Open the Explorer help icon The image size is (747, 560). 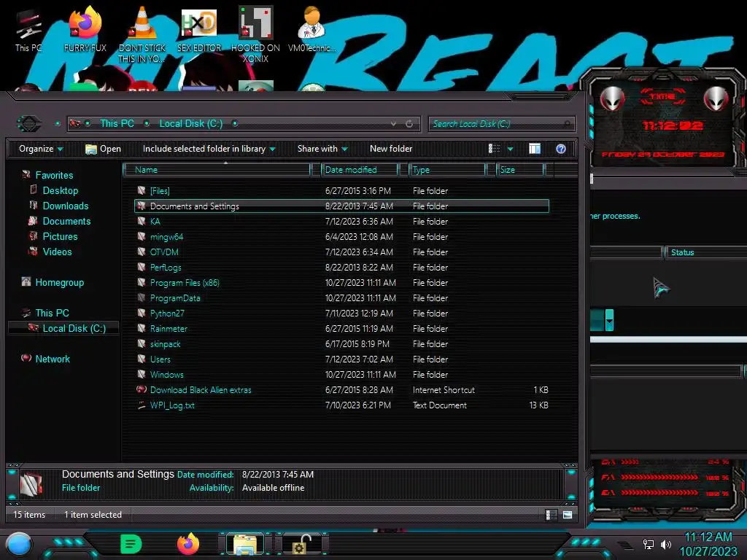pyautogui.click(x=561, y=149)
